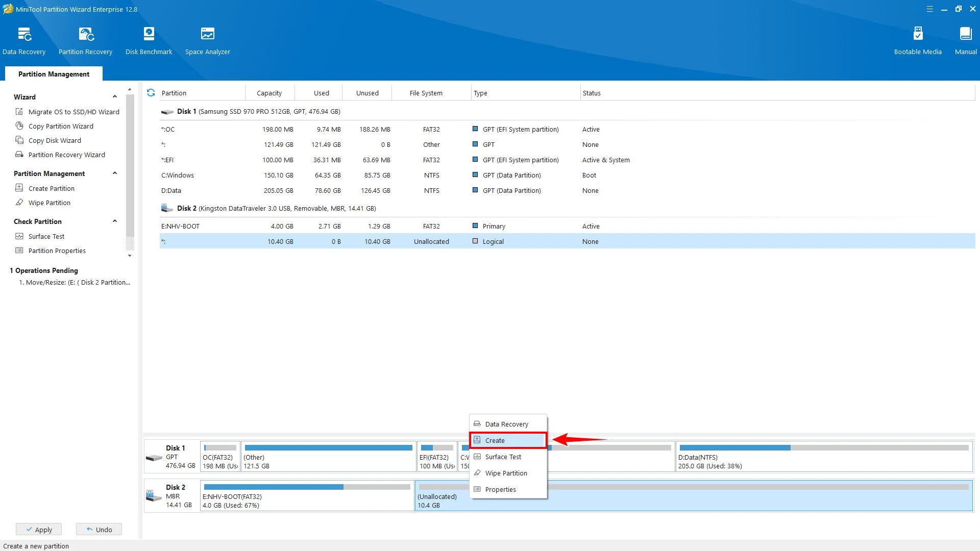Open the Manual from the toolbar
The width and height of the screenshot is (980, 551).
click(x=966, y=41)
